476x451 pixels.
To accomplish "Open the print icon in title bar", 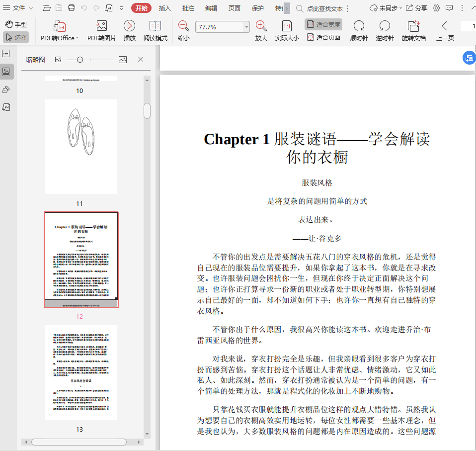I will (x=72, y=8).
